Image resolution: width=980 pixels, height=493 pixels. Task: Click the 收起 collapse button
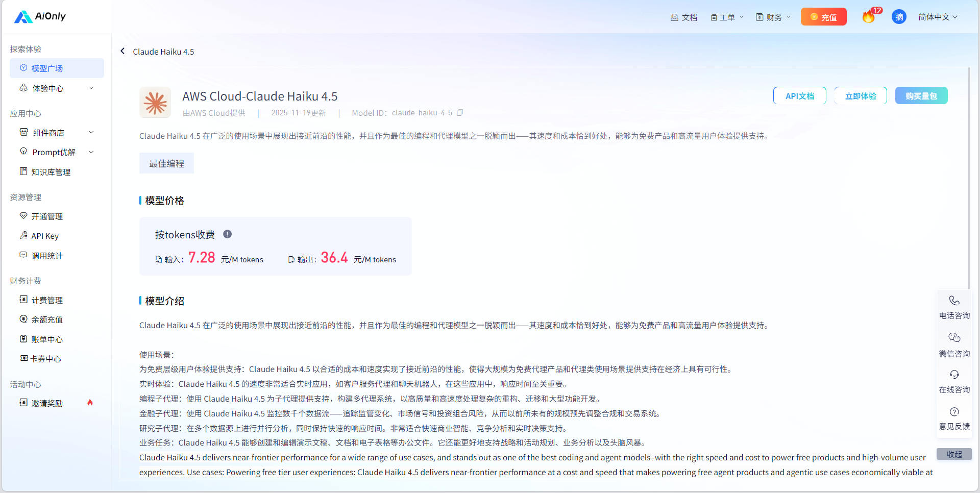coord(954,454)
